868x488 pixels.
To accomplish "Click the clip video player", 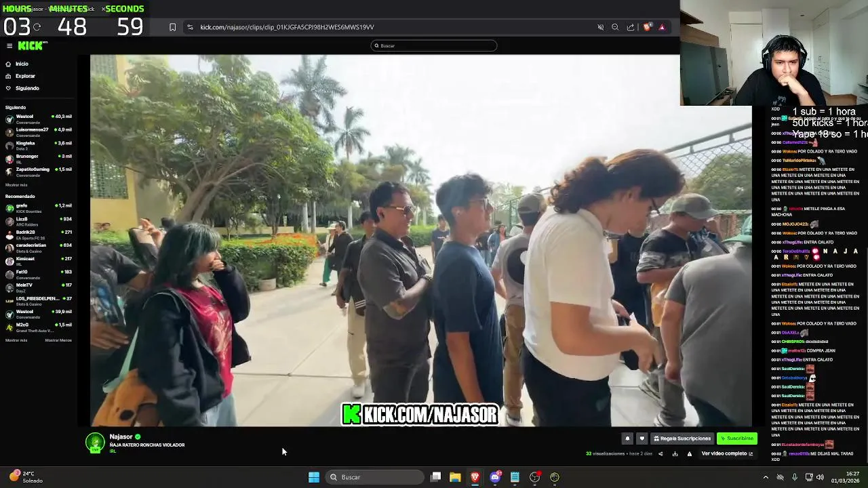I will (x=420, y=241).
